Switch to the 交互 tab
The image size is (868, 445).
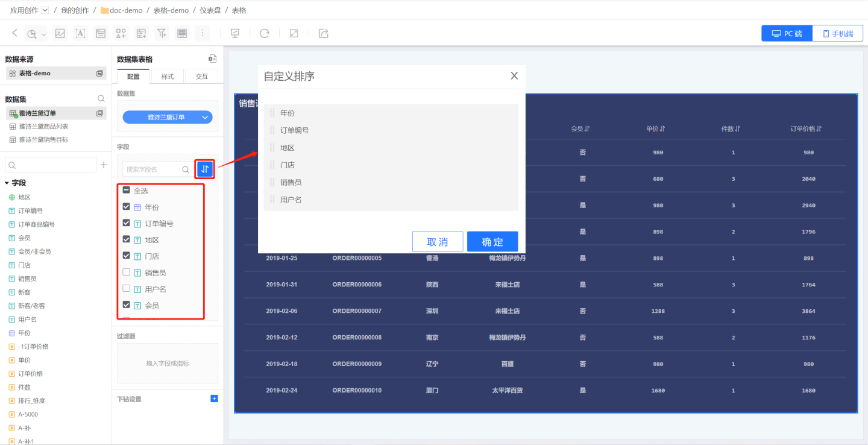point(201,77)
